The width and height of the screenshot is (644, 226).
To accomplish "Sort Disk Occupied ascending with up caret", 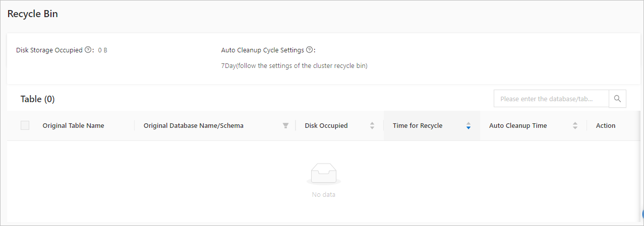I will [x=372, y=123].
